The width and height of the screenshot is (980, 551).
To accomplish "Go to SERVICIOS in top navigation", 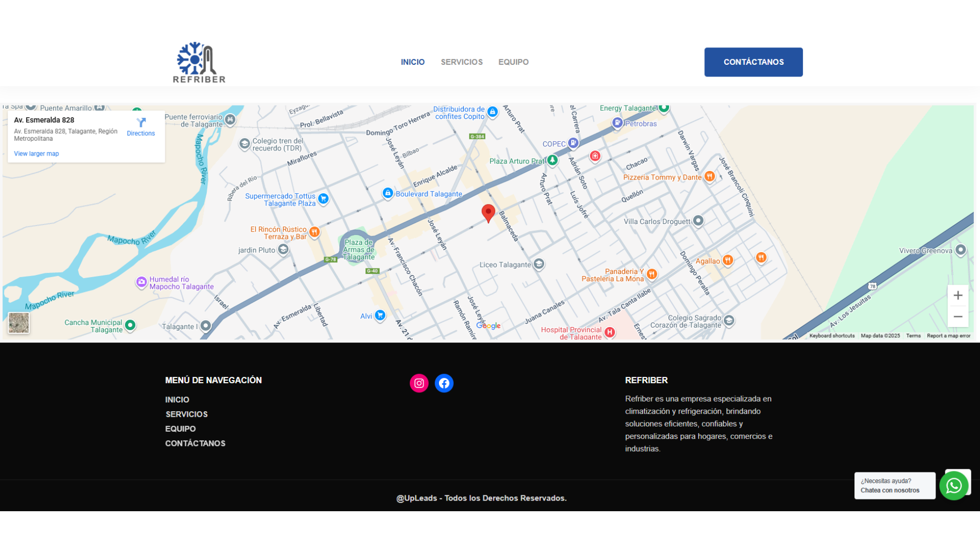I will click(461, 62).
